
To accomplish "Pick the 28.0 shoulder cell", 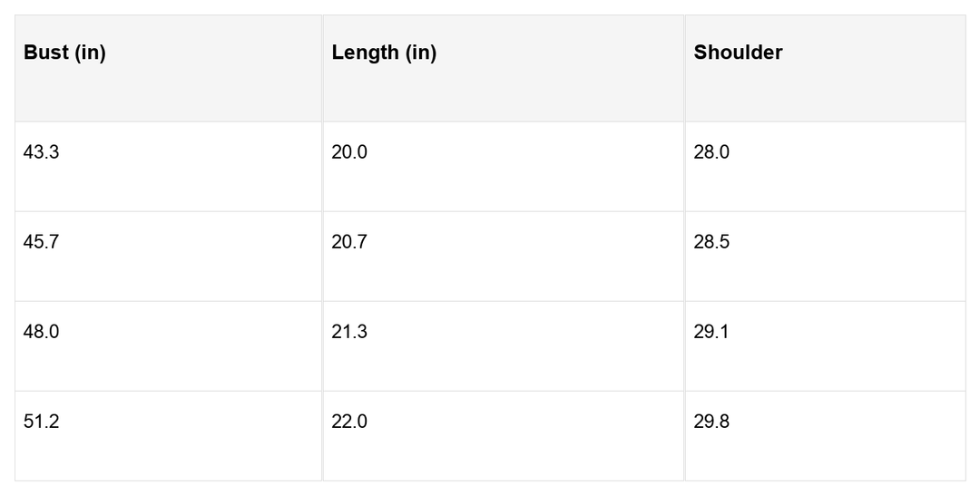I will click(711, 152).
